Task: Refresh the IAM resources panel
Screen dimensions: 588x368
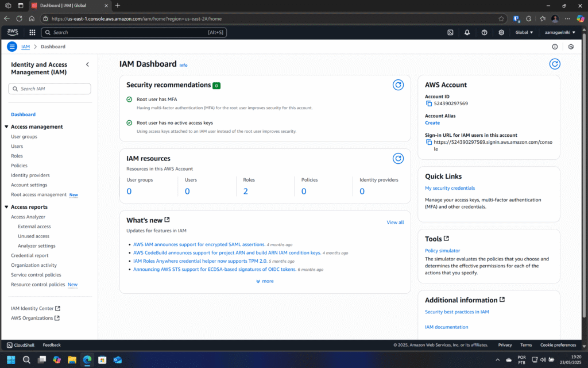Action: (398, 159)
